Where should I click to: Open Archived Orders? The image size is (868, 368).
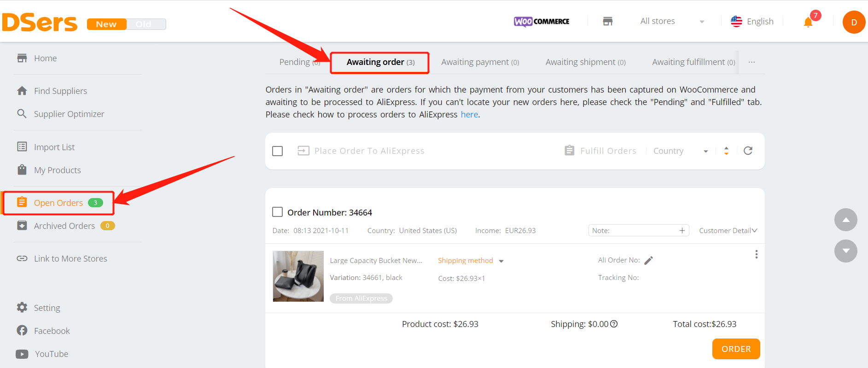coord(64,226)
